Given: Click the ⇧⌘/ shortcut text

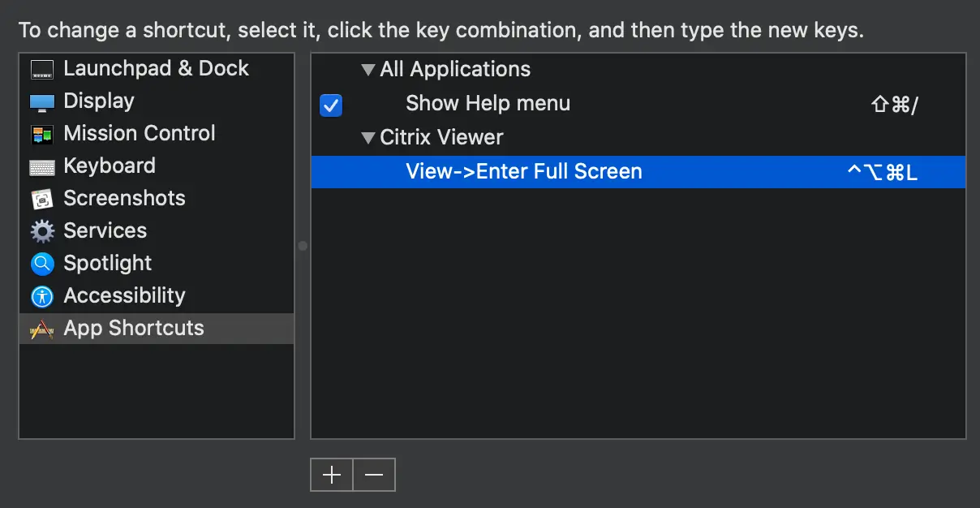Looking at the screenshot, I should [893, 104].
